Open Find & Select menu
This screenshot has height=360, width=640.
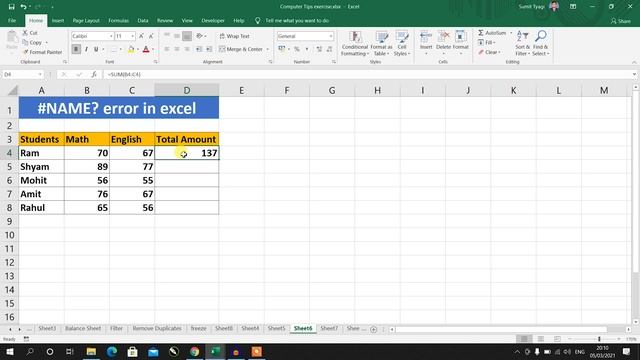[540, 43]
